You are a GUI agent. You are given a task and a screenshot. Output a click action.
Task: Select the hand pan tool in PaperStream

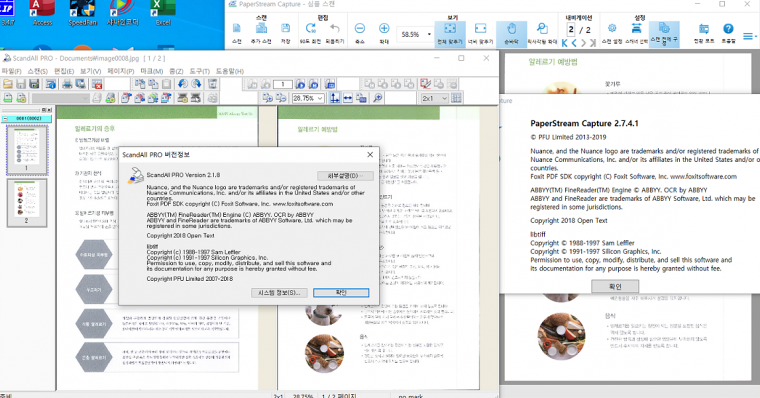point(511,33)
